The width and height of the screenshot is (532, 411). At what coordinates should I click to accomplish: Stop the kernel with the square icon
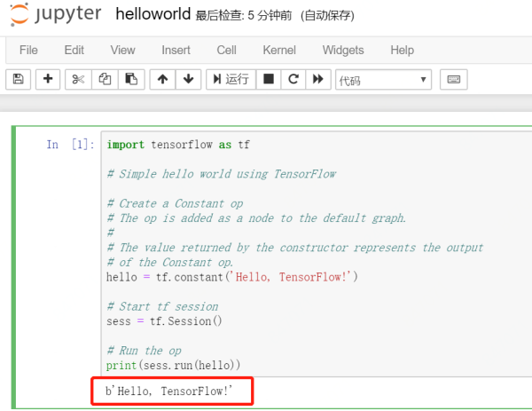pyautogui.click(x=269, y=80)
